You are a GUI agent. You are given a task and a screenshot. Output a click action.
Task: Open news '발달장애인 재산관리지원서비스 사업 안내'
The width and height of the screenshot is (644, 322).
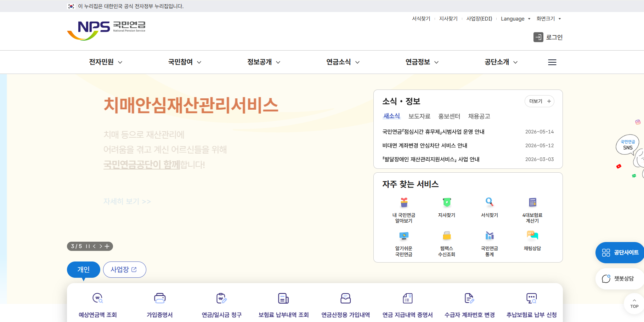click(431, 159)
